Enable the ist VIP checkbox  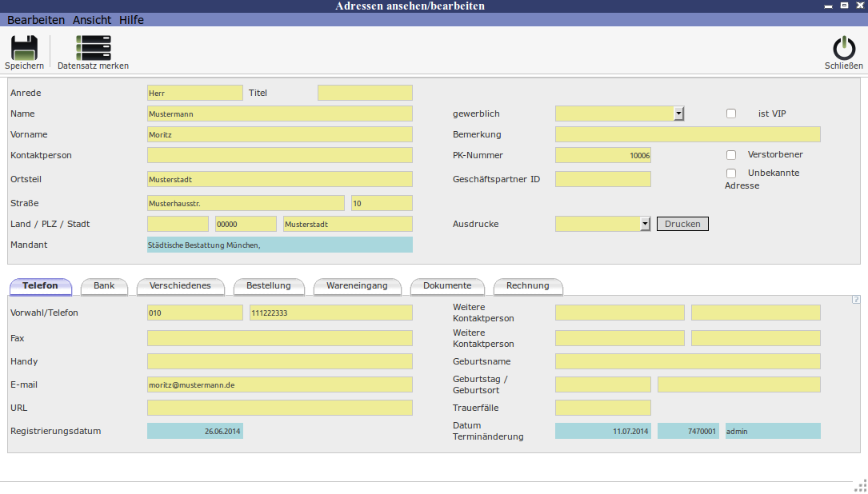coord(731,114)
